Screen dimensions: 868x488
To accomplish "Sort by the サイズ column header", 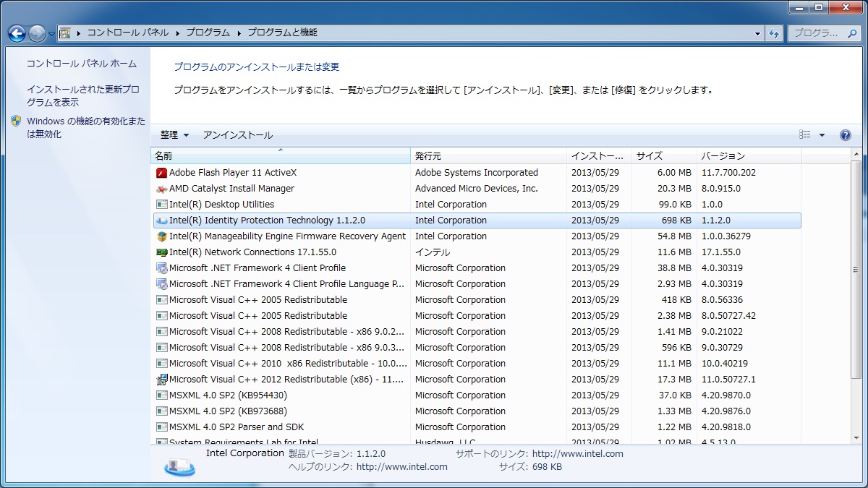I will (x=664, y=156).
